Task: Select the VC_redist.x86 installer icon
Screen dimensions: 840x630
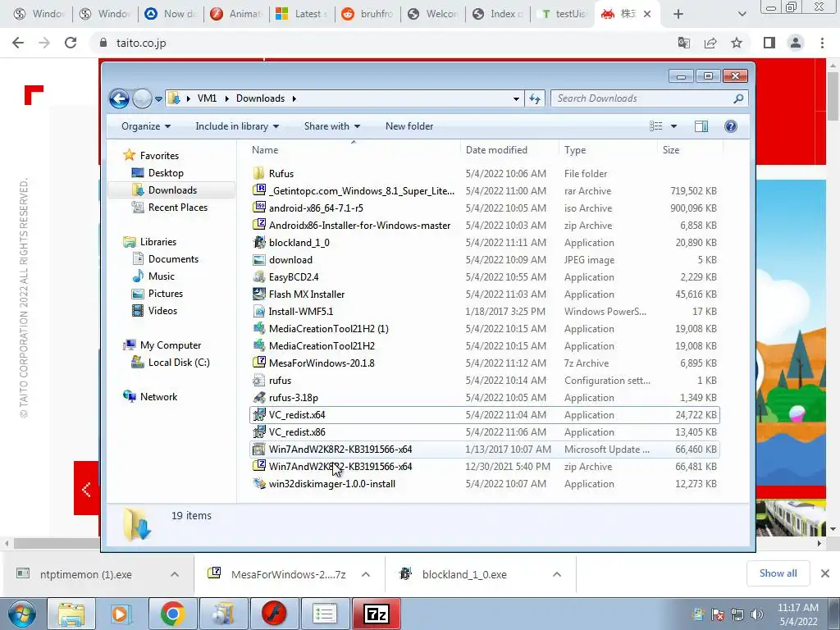Action: pos(258,431)
